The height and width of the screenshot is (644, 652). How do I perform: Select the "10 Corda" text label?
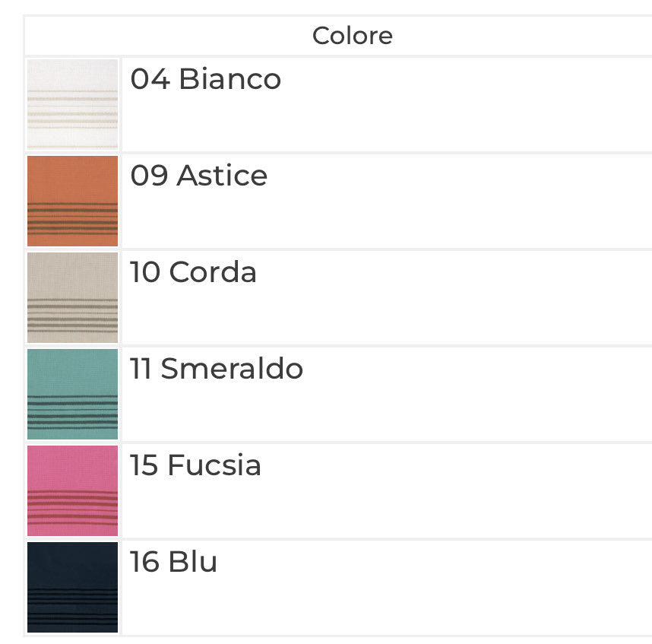(x=194, y=272)
